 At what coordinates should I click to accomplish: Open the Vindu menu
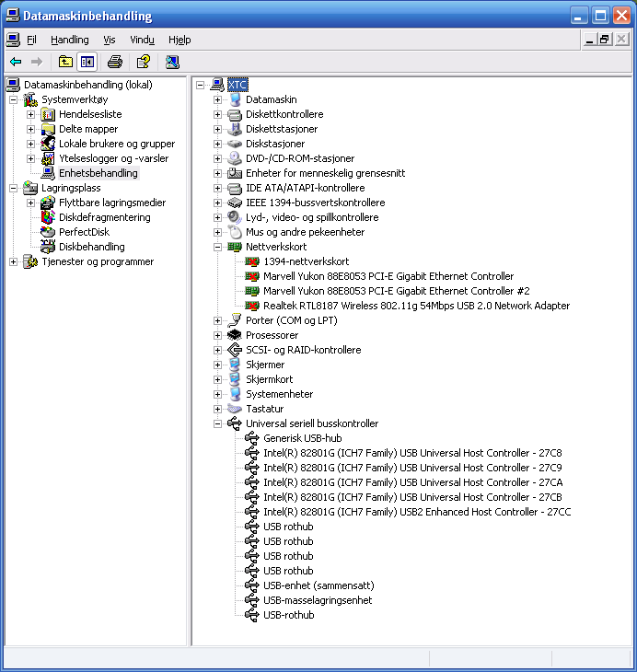142,40
